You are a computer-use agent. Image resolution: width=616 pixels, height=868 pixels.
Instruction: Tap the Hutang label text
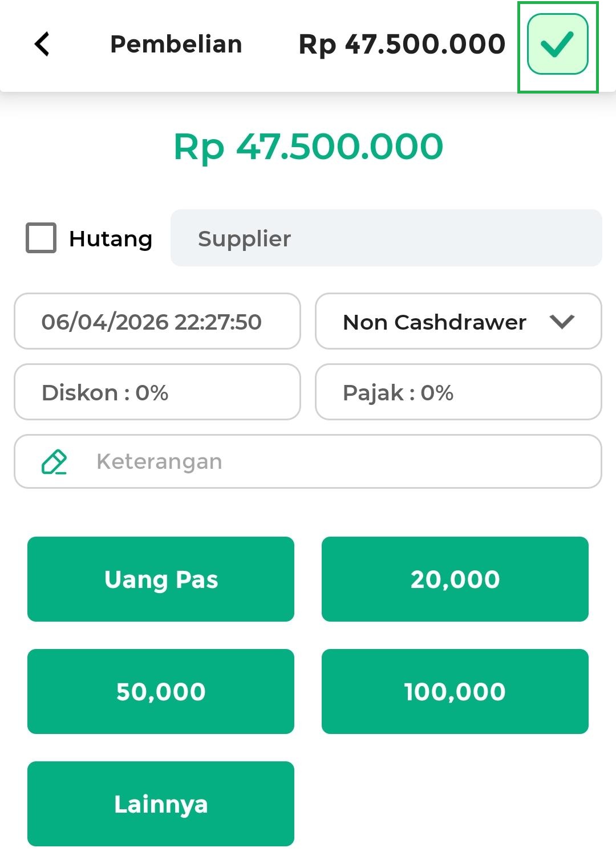coord(111,239)
